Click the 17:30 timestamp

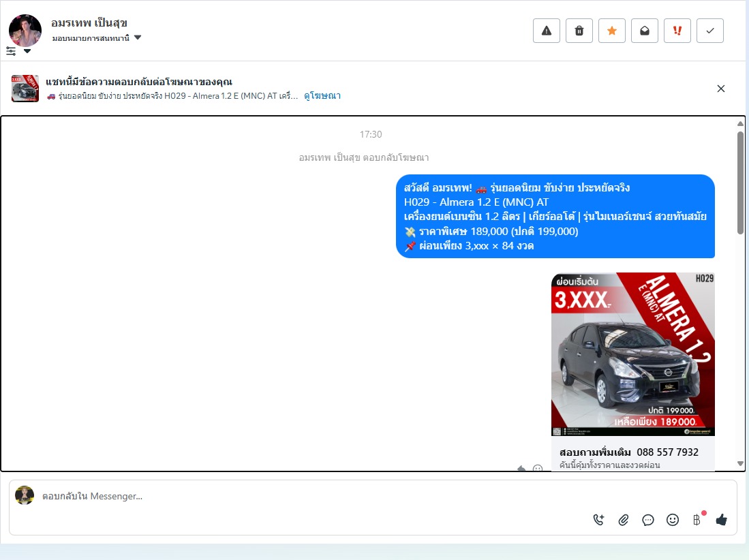pos(371,134)
